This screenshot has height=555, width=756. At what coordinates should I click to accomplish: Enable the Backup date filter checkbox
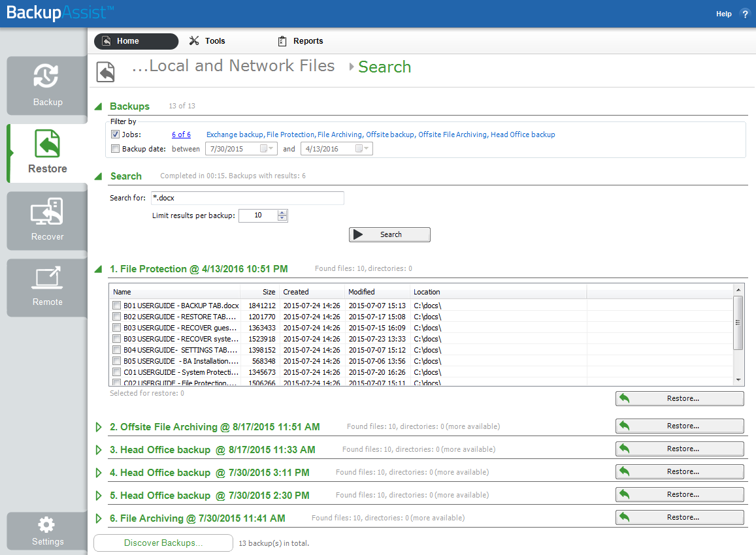115,149
